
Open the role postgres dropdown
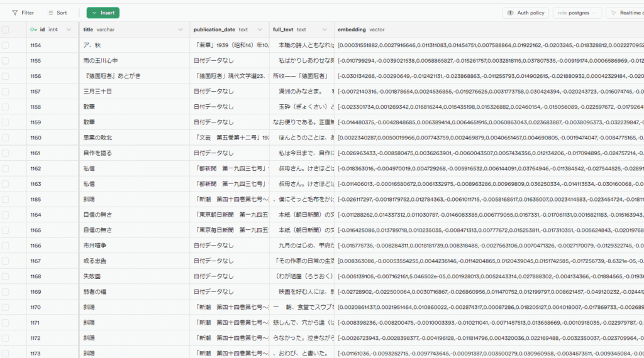577,13
